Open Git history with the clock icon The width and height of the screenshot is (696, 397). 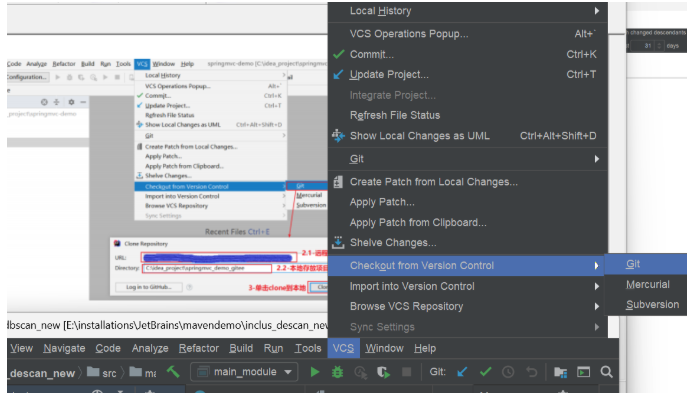pyautogui.click(x=508, y=372)
